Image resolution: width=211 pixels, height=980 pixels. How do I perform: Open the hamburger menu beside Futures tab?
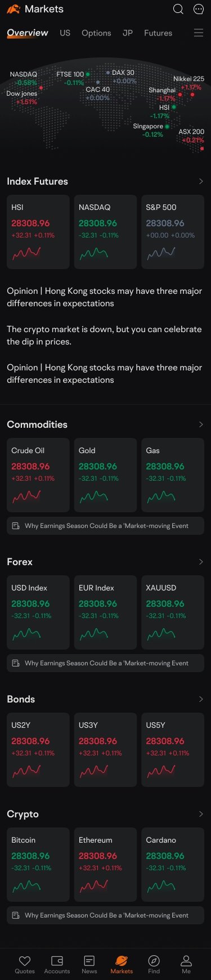pyautogui.click(x=199, y=33)
